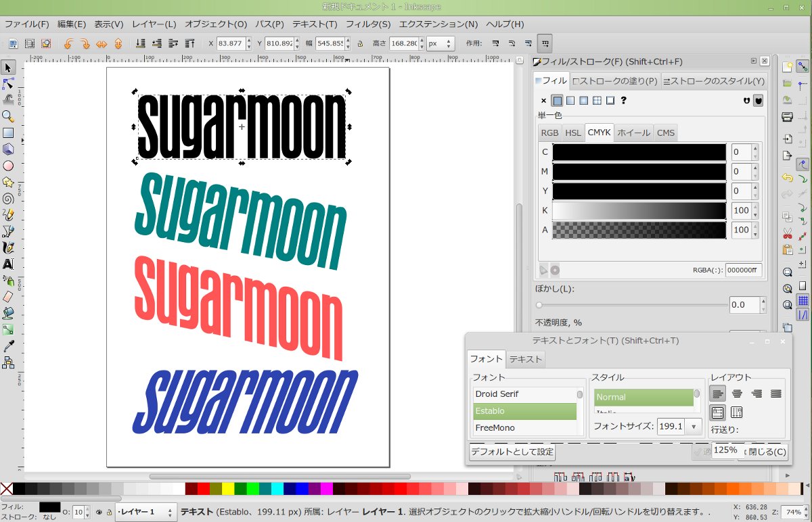Click 閉じる(C) button in font dialog
This screenshot has width=812, height=522.
click(767, 452)
